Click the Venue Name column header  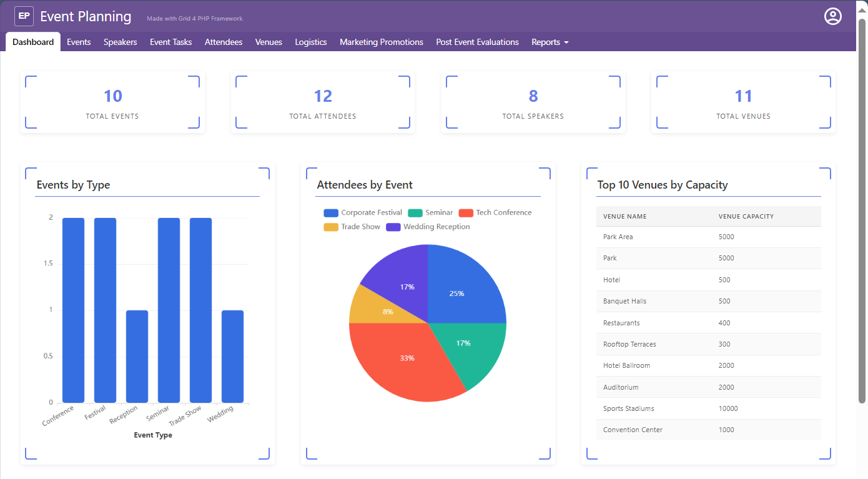(x=624, y=217)
